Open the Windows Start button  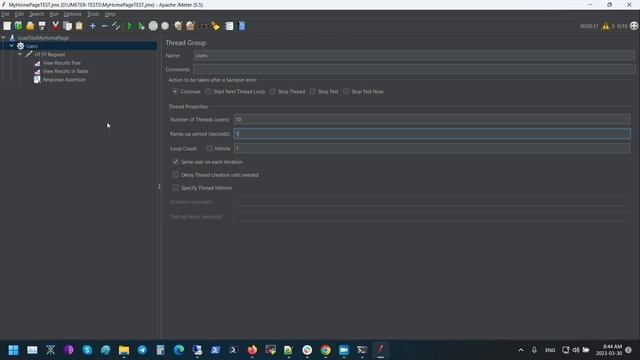pyautogui.click(x=13, y=350)
